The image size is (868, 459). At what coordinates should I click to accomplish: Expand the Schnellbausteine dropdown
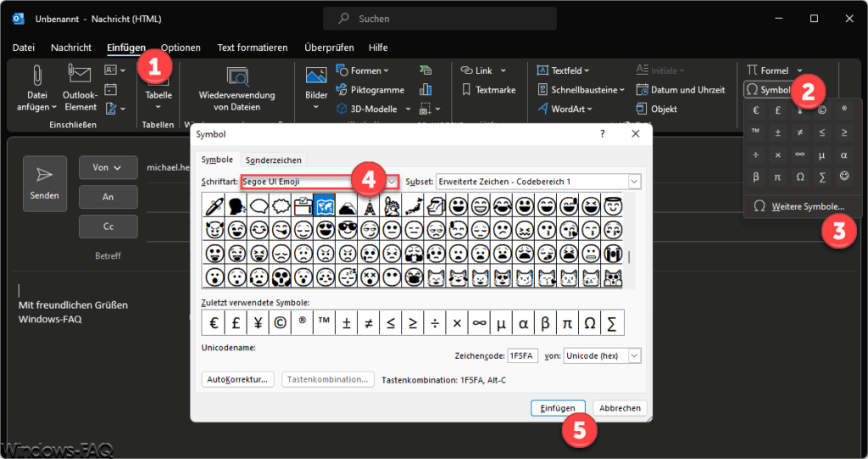tap(621, 90)
